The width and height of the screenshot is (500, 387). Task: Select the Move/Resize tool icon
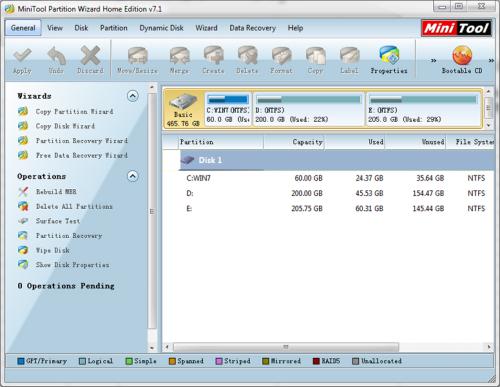[x=137, y=55]
